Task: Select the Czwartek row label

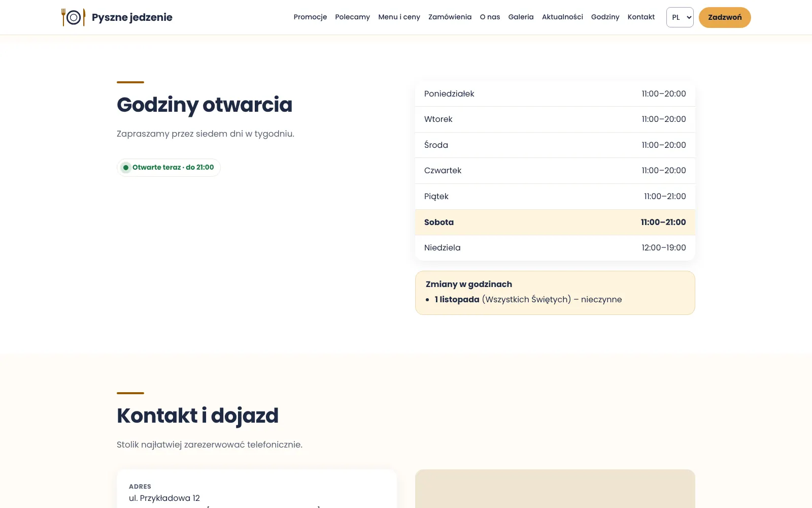Action: pyautogui.click(x=443, y=171)
